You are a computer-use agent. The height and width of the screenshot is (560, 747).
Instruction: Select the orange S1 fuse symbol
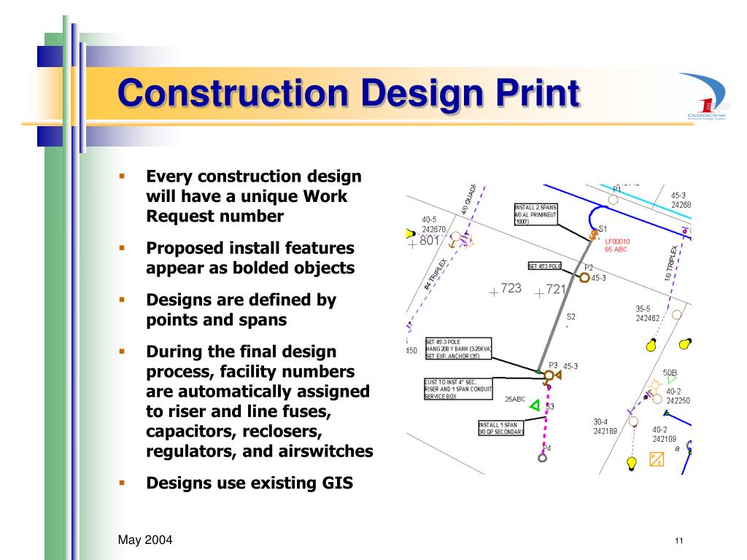coord(594,235)
